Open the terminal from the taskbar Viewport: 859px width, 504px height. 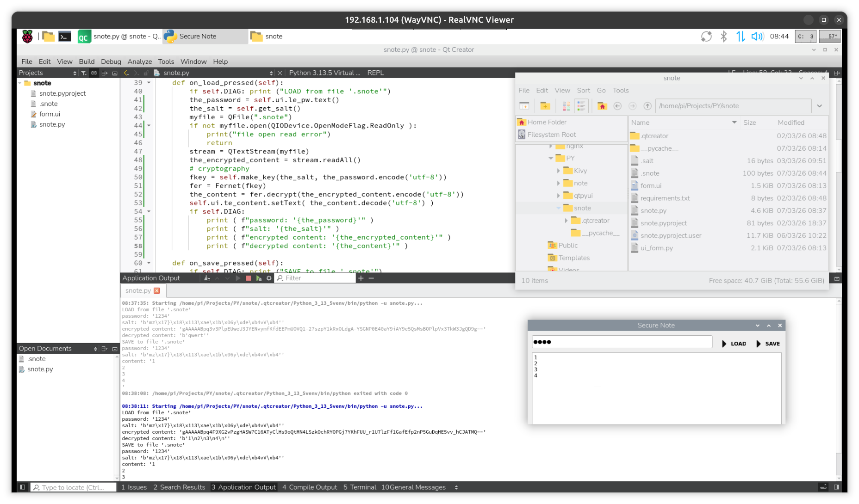65,37
